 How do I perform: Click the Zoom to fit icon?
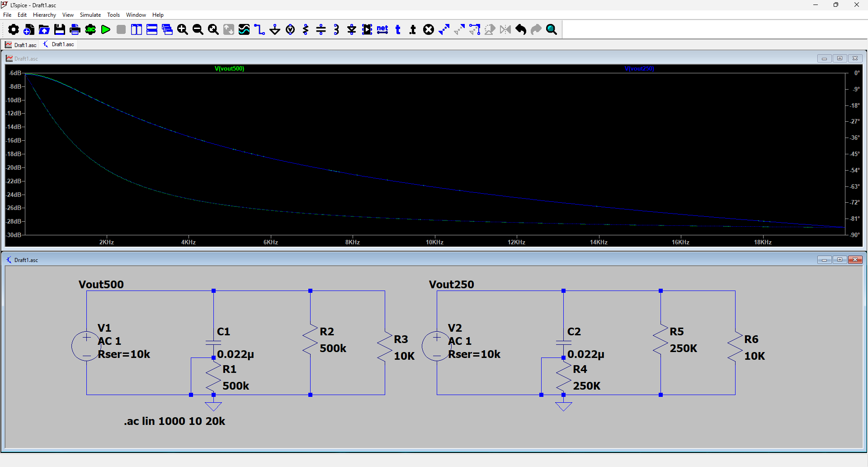pos(213,30)
